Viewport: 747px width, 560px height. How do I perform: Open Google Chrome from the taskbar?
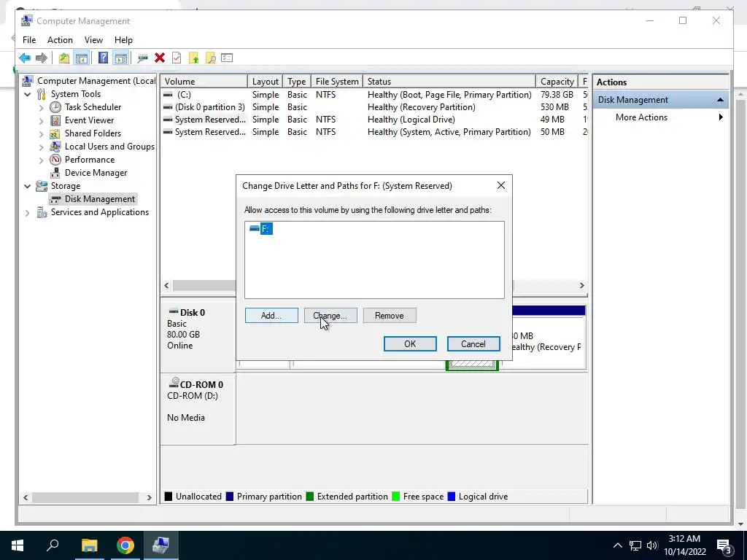click(x=125, y=545)
